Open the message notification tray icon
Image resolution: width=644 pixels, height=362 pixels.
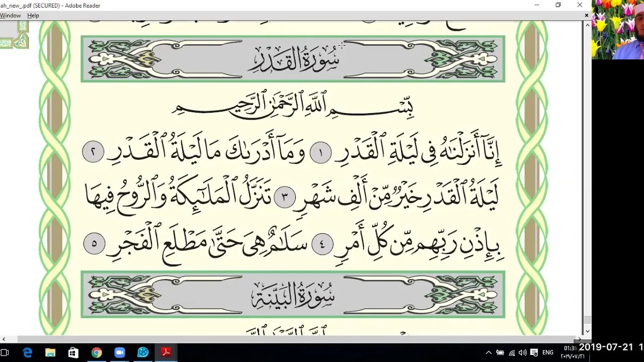pyautogui.click(x=534, y=353)
